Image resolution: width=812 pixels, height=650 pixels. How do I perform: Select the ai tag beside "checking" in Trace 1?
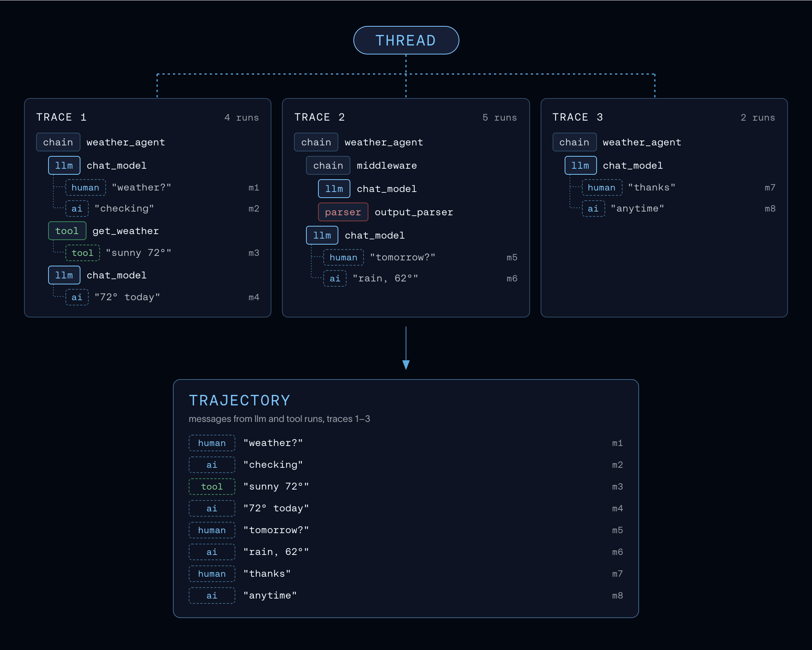77,209
